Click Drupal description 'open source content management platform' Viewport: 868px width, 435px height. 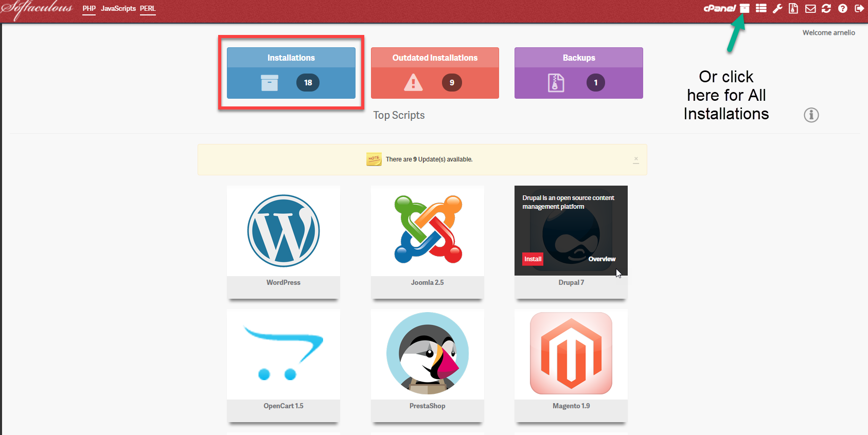click(569, 202)
